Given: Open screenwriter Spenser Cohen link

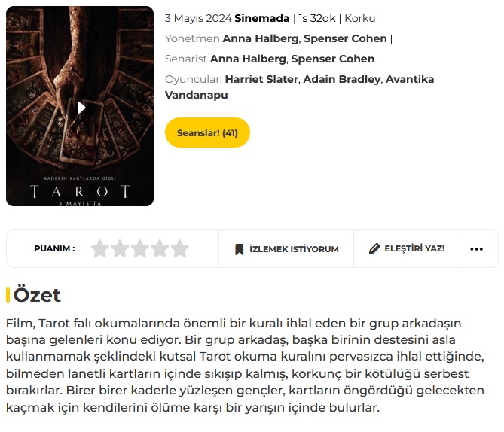Looking at the screenshot, I should pyautogui.click(x=333, y=59).
